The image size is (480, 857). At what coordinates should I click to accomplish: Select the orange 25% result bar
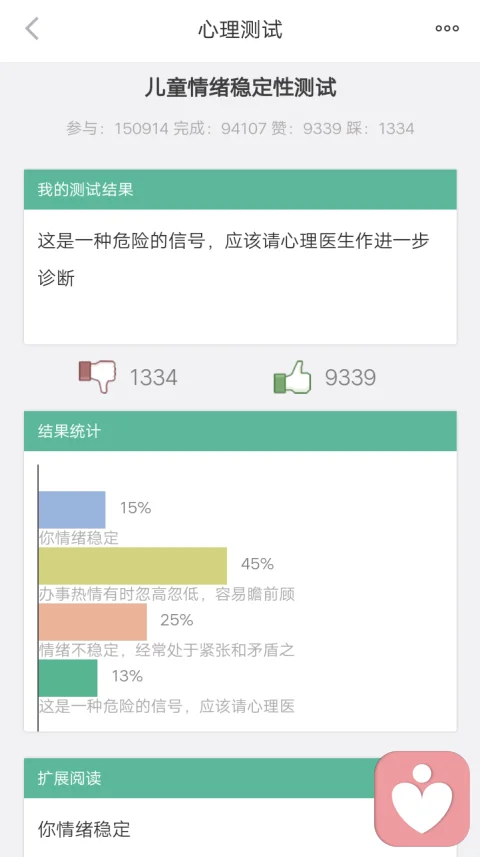(93, 622)
